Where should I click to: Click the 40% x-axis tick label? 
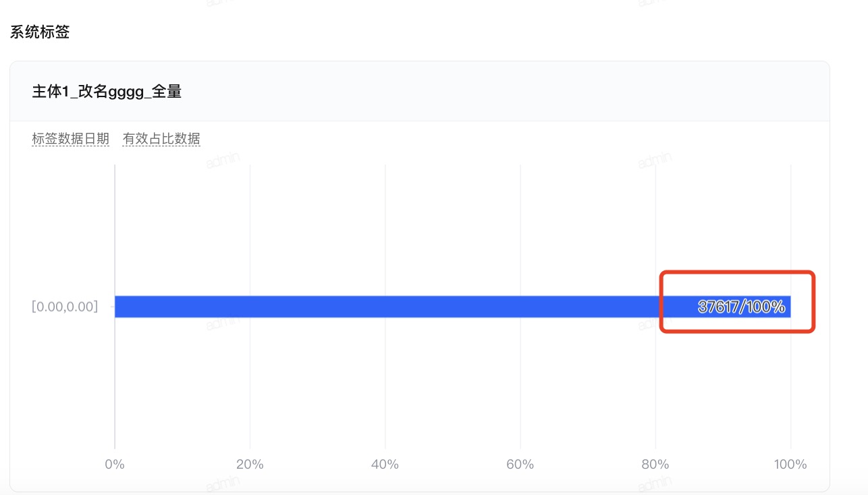[x=385, y=464]
